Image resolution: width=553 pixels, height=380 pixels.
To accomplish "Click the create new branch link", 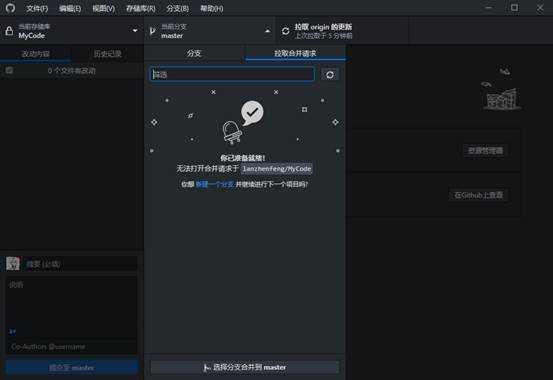I will 215,184.
